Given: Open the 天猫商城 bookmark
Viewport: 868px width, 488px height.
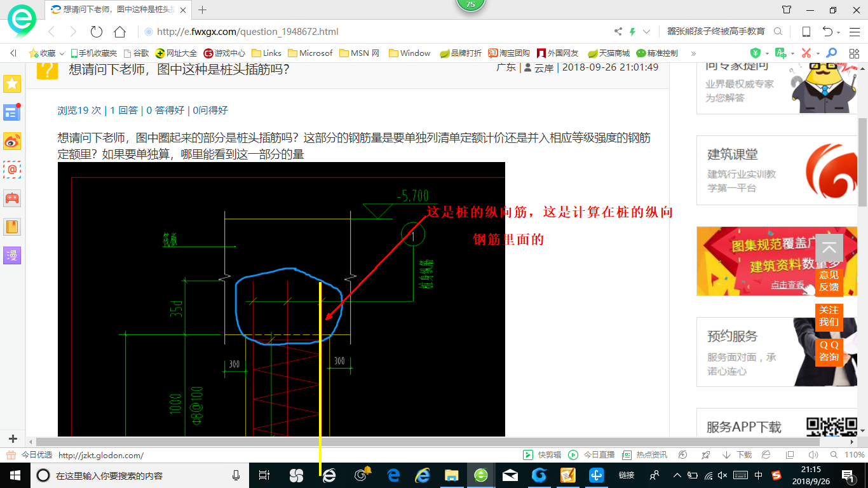Looking at the screenshot, I should 609,53.
